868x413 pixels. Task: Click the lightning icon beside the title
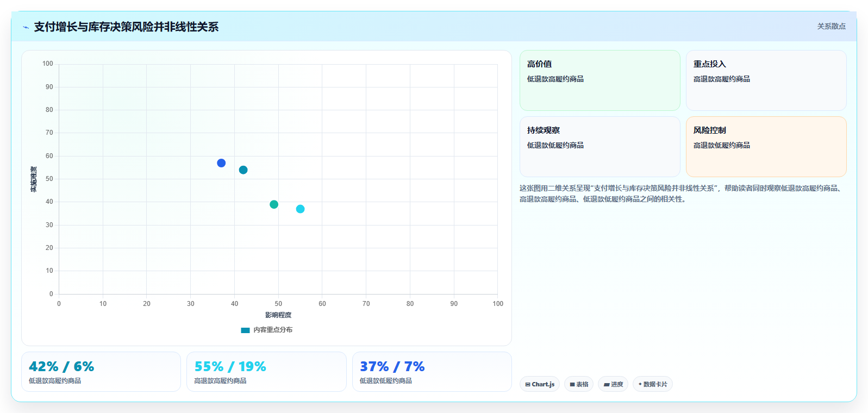coord(26,27)
